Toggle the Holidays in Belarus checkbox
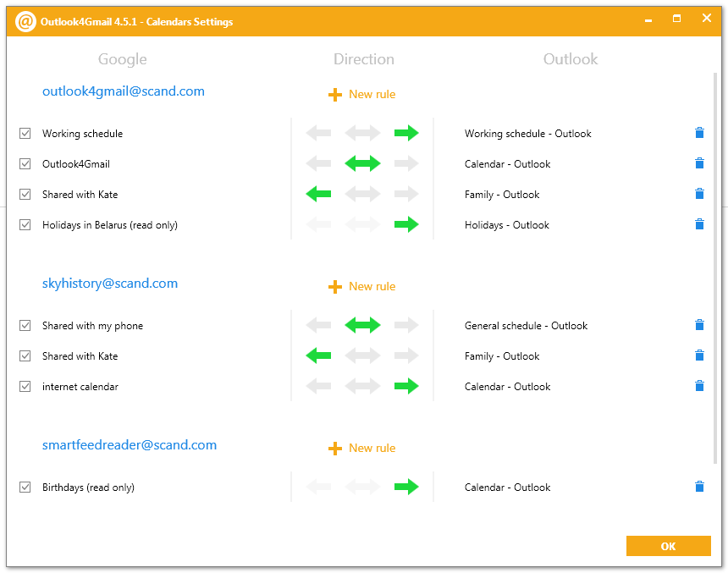 [25, 225]
